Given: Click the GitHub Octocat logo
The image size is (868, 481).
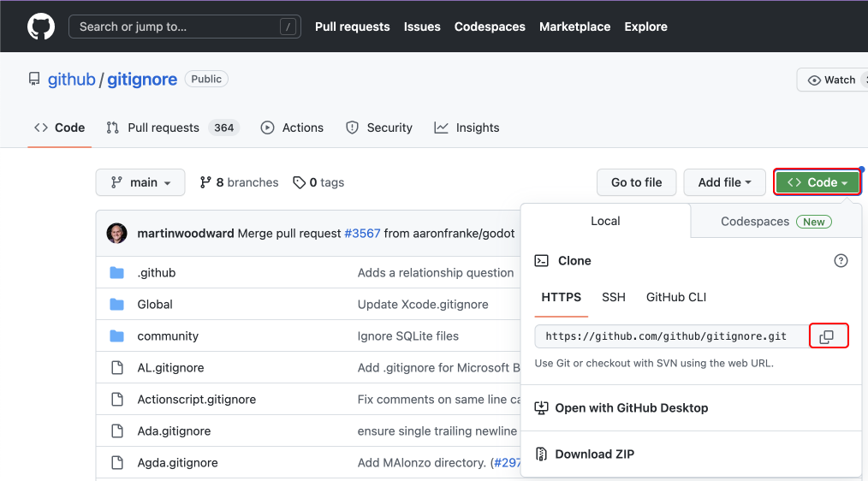Looking at the screenshot, I should (41, 27).
